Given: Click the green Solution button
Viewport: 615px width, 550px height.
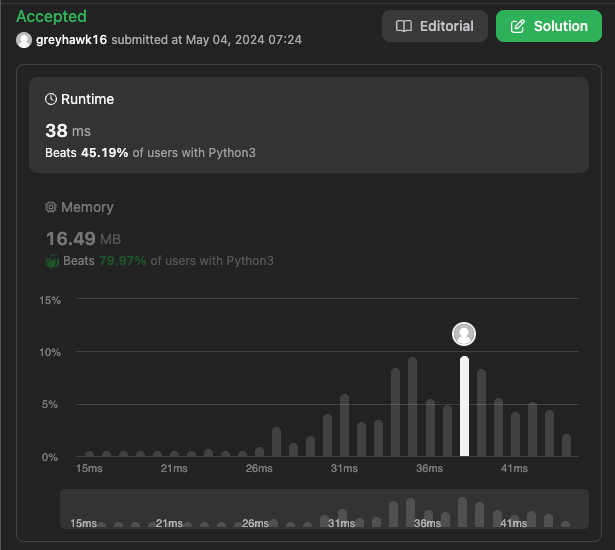Looking at the screenshot, I should click(548, 26).
